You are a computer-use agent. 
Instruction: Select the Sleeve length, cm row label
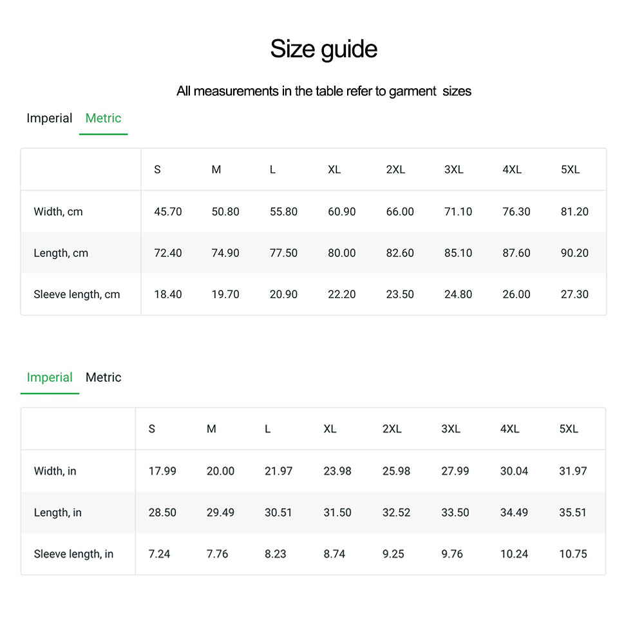[77, 294]
